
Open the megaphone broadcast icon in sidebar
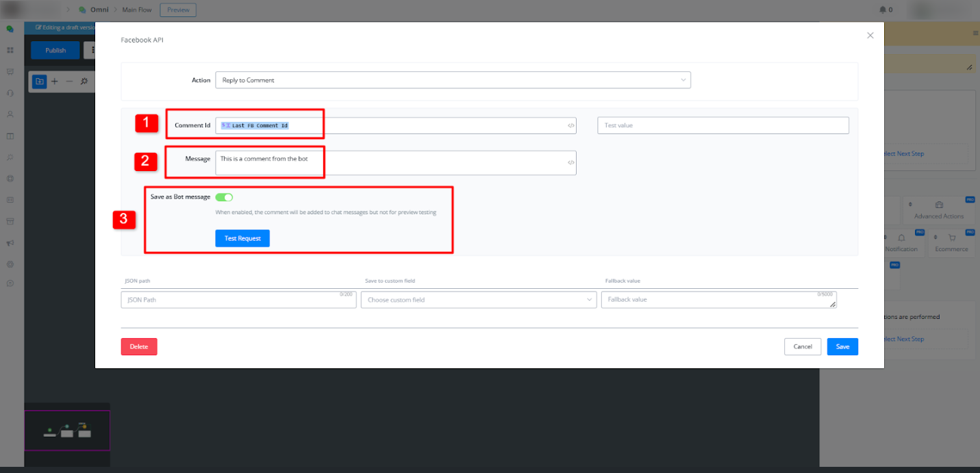point(10,242)
